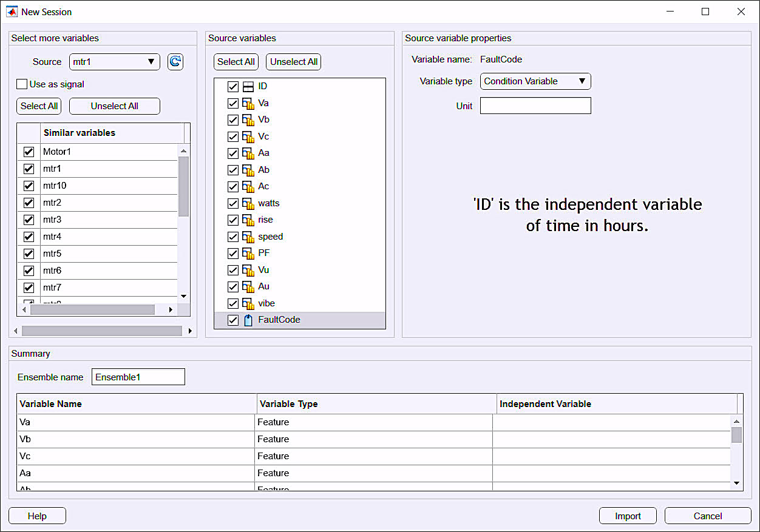The height and width of the screenshot is (532, 760).
Task: Open the Source dropdown showing mtr1
Action: click(x=115, y=62)
